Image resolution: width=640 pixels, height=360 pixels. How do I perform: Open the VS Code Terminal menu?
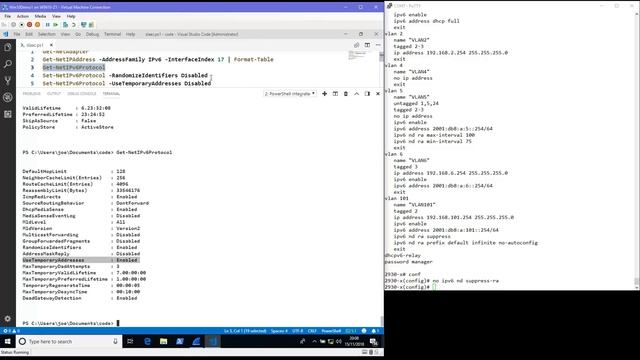(112, 34)
